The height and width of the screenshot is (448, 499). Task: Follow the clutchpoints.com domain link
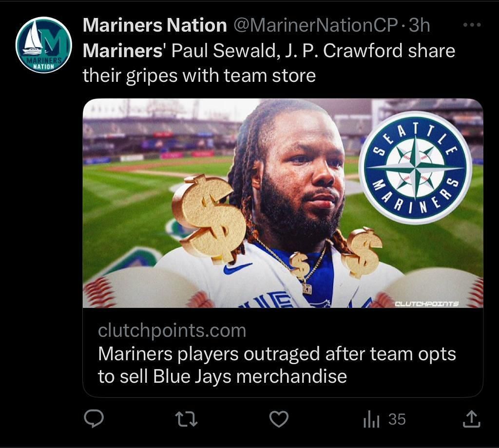click(x=172, y=331)
